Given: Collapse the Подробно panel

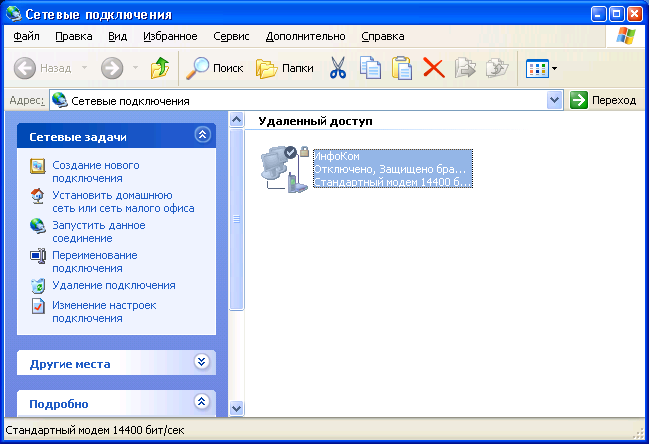Looking at the screenshot, I should tap(202, 401).
